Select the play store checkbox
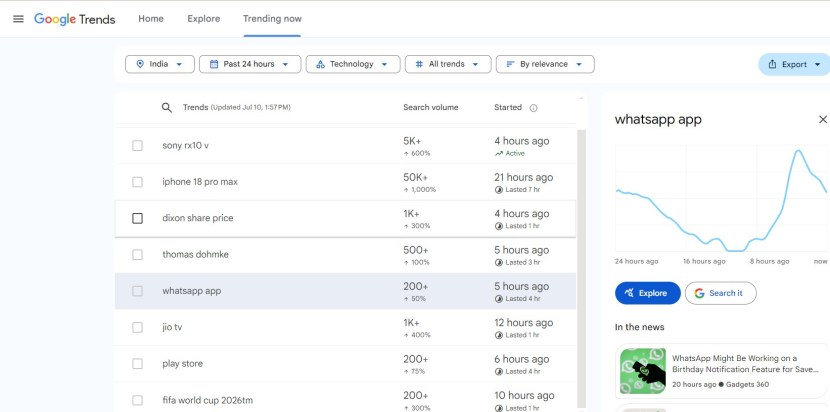Screen dimensions: 830x412 coord(138,364)
